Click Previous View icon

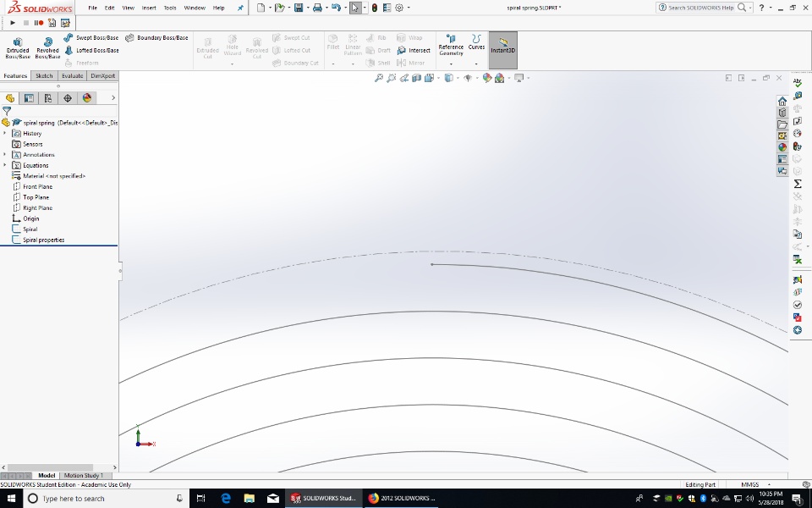click(x=404, y=78)
